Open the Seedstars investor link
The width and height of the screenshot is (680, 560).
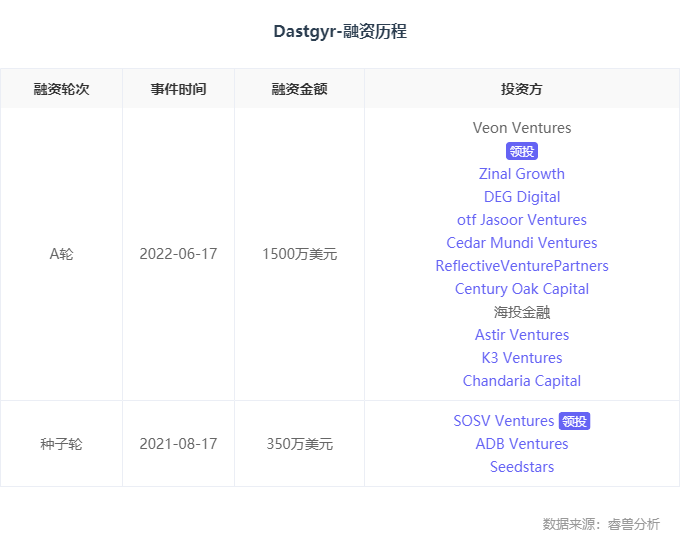pyautogui.click(x=522, y=467)
